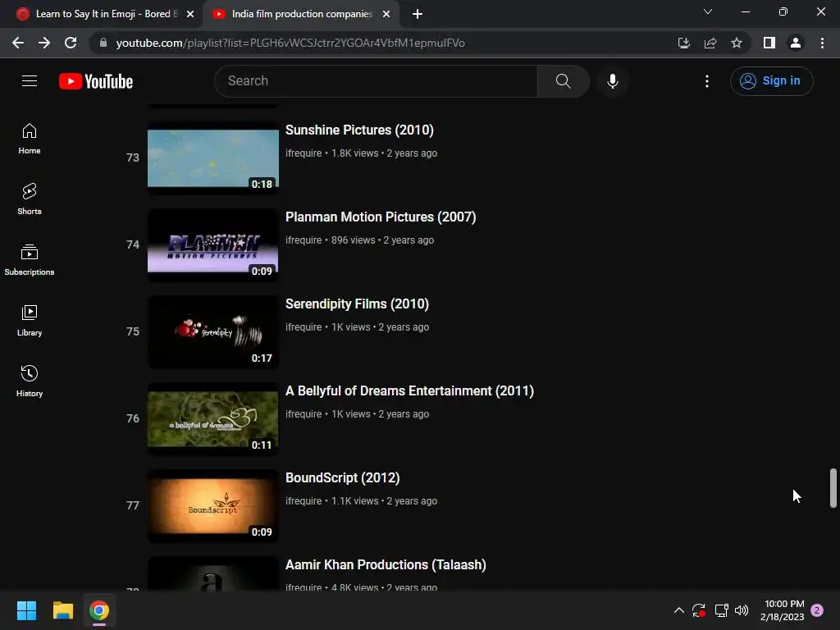Open the volume tray icon
Image resolution: width=840 pixels, height=630 pixels.
pos(742,610)
